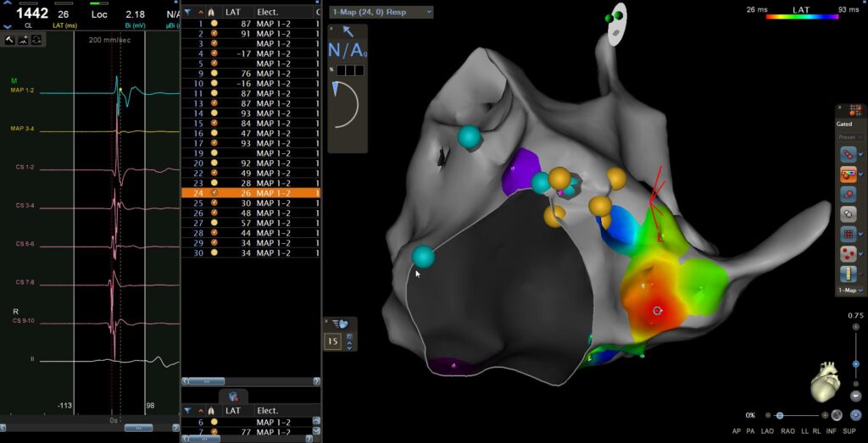The image size is (868, 443).
Task: Sort the points list by the LAT column
Action: coord(233,12)
